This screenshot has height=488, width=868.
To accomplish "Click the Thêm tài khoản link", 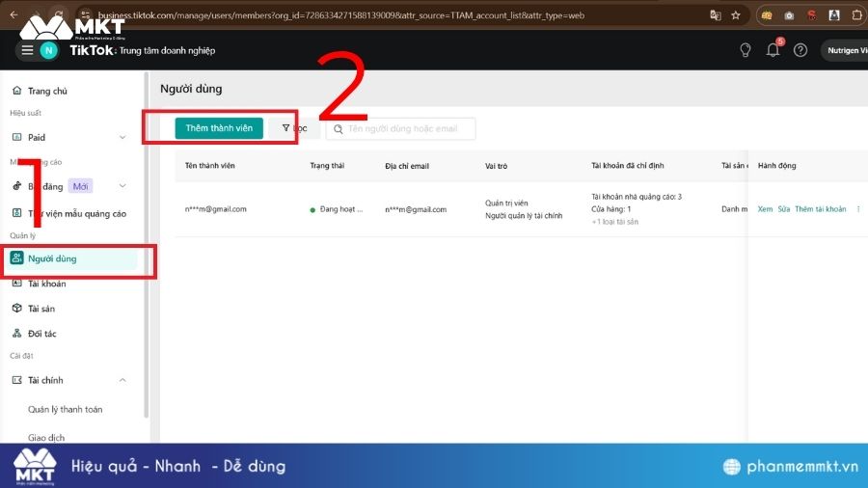I will pos(820,209).
